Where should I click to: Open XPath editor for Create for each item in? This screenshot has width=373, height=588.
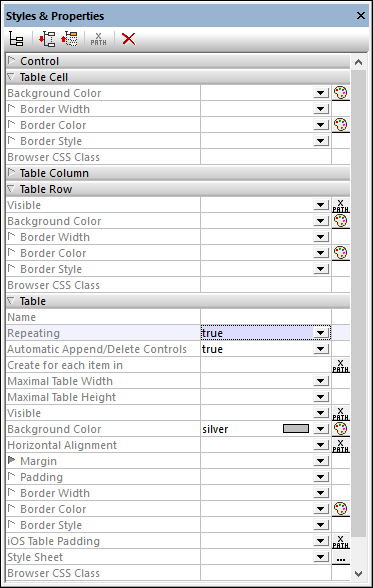[340, 365]
